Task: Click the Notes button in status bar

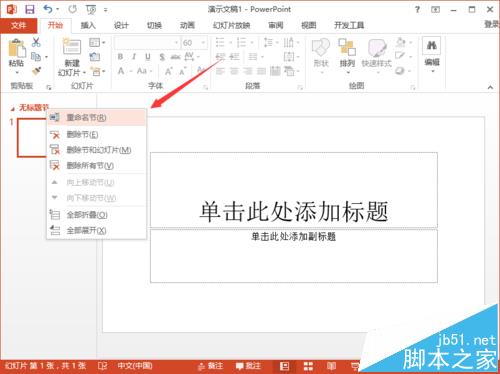Action: tap(210, 366)
